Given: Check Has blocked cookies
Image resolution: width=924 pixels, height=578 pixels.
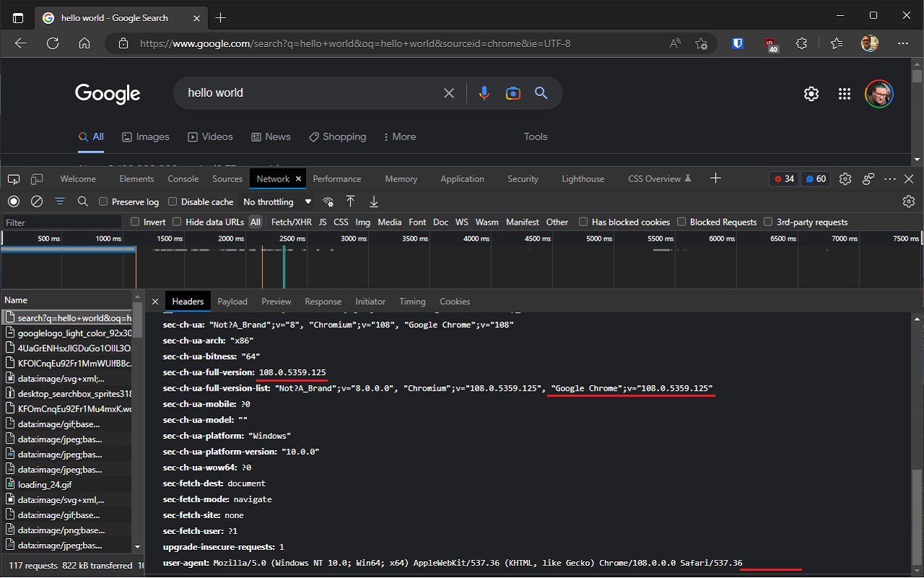Looking at the screenshot, I should 583,222.
